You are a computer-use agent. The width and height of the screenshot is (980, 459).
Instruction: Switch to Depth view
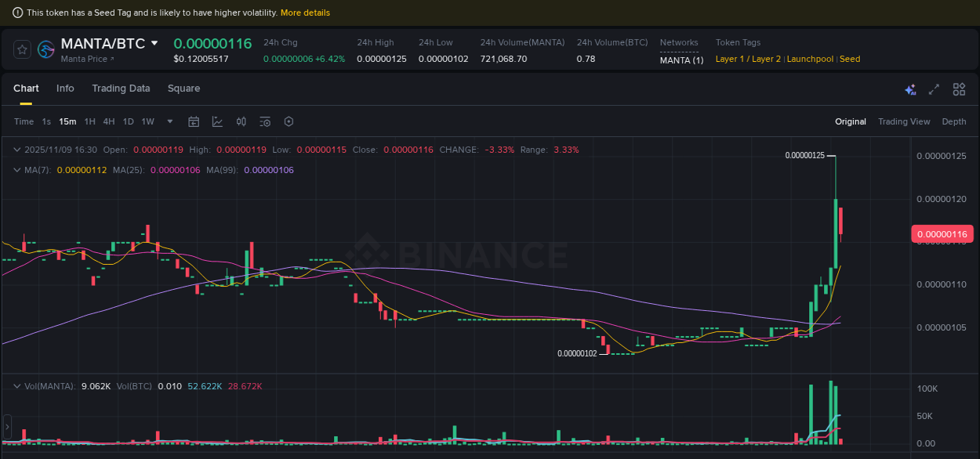click(954, 121)
